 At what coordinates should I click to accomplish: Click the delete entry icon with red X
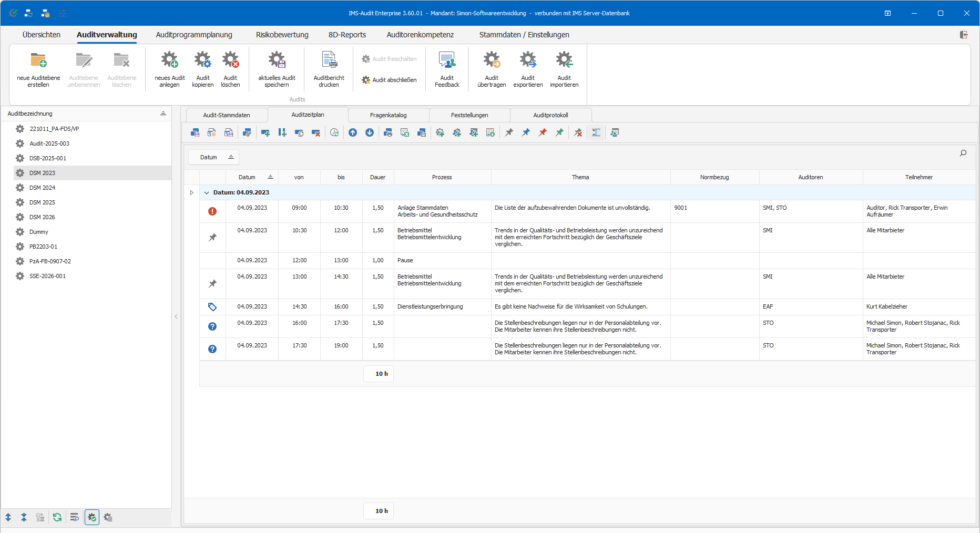click(x=316, y=132)
